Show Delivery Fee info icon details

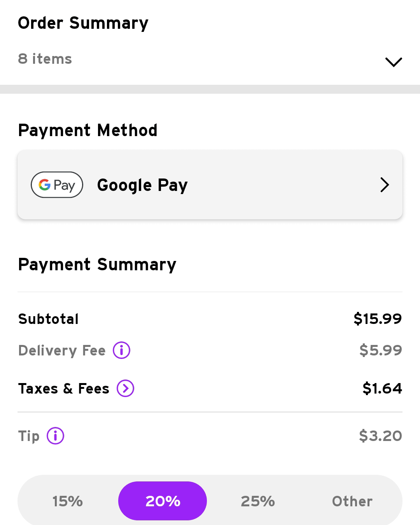click(x=121, y=350)
